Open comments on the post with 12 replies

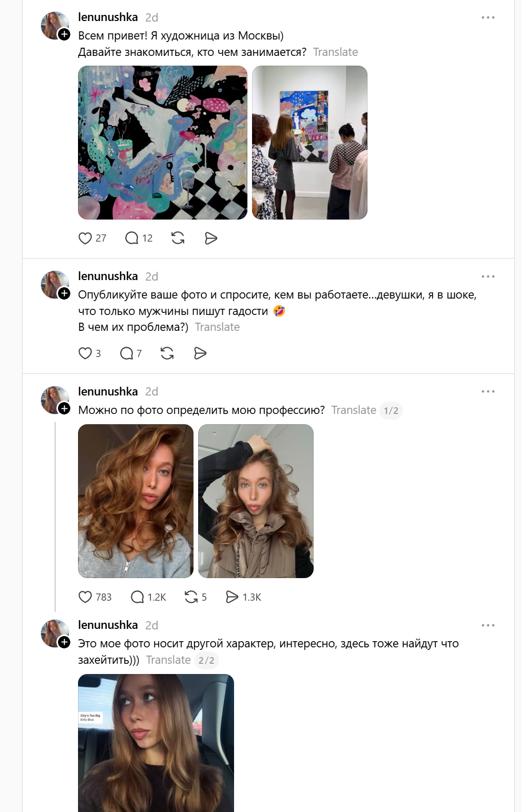(x=132, y=238)
